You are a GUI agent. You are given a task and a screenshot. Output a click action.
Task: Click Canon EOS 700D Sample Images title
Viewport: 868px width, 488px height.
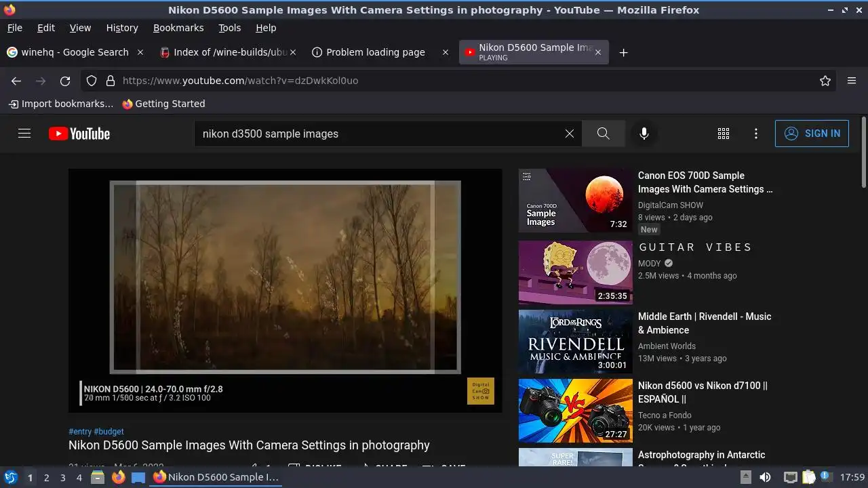[705, 182]
